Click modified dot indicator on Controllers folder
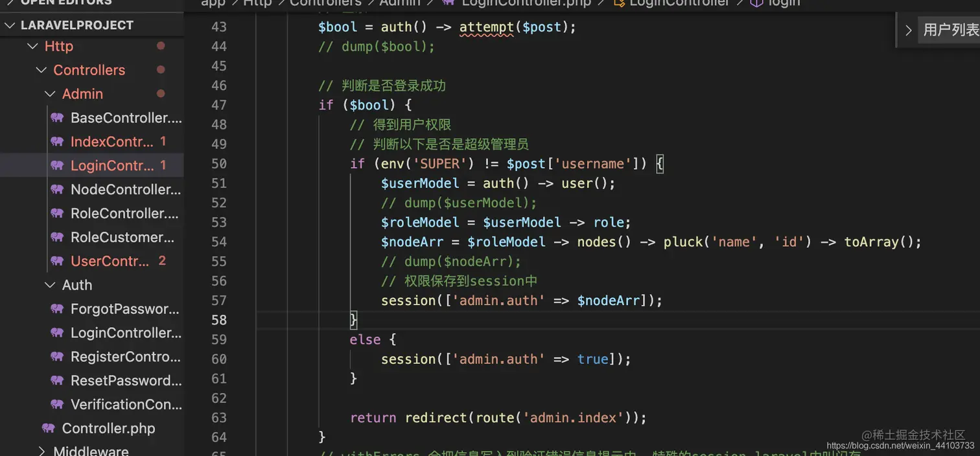The height and width of the screenshot is (456, 980). pos(161,70)
